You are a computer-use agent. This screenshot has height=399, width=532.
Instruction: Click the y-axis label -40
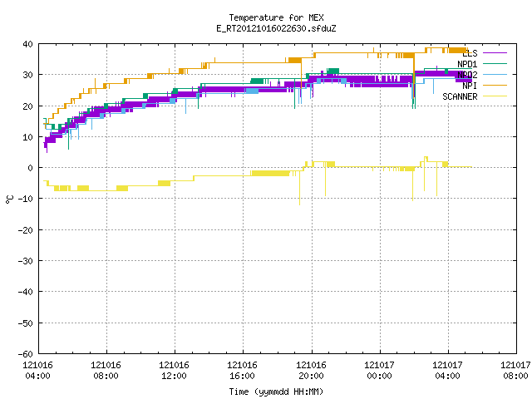26,292
